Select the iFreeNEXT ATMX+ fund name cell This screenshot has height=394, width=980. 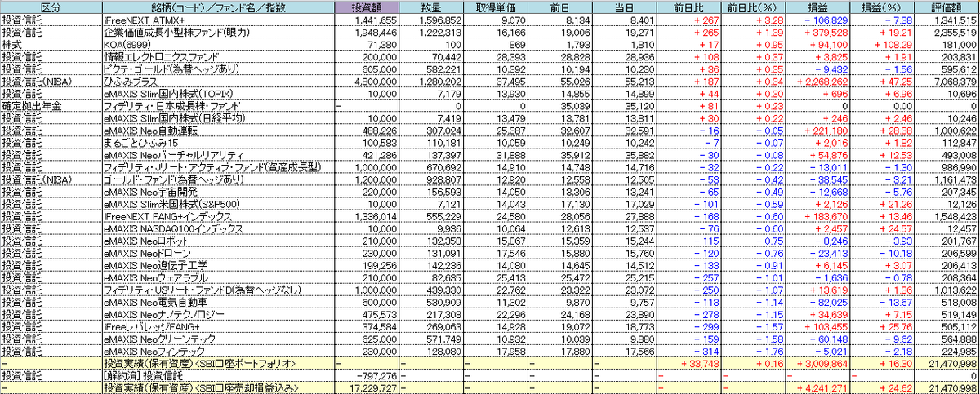click(x=217, y=19)
